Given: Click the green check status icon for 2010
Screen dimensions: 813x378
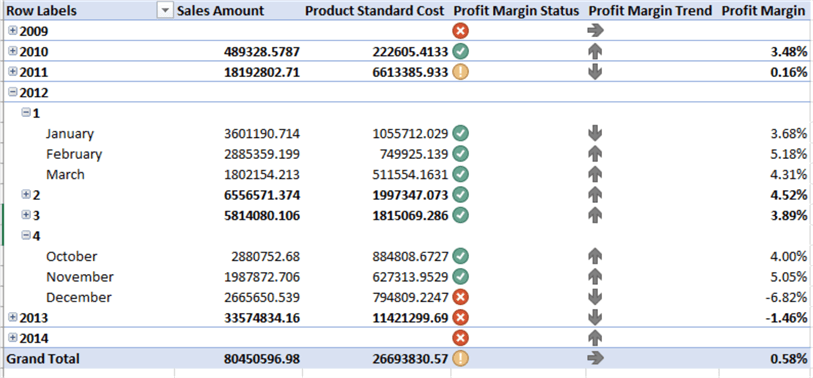Looking at the screenshot, I should (x=460, y=51).
